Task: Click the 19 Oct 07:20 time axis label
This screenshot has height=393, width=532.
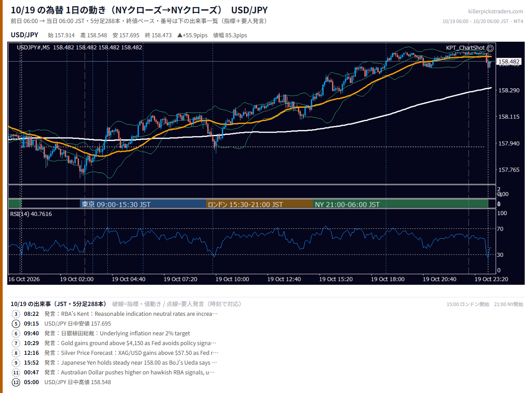Action: coord(180,279)
